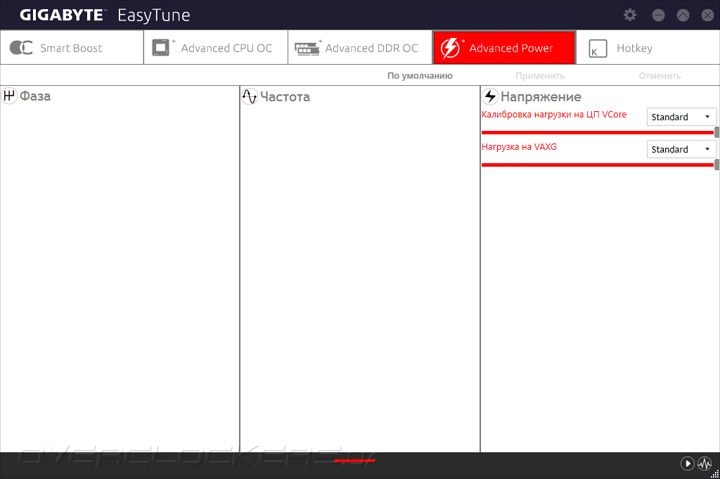Click the Напряжение section heading

541,97
